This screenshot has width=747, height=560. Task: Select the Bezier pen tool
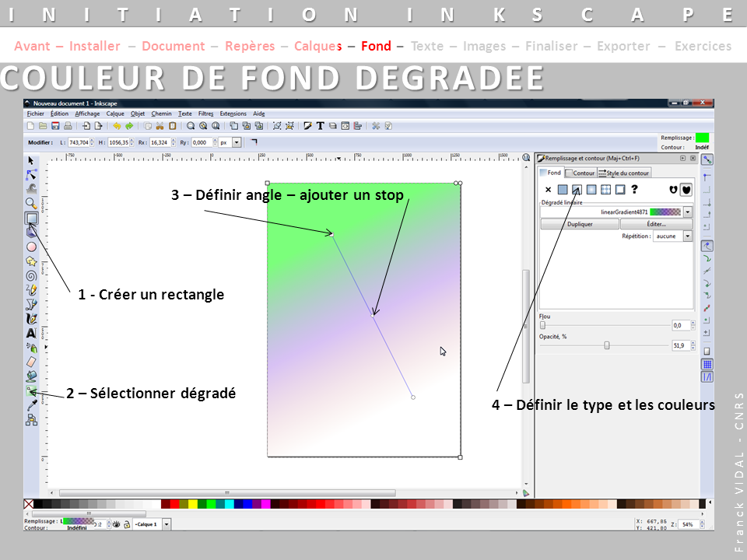(31, 304)
